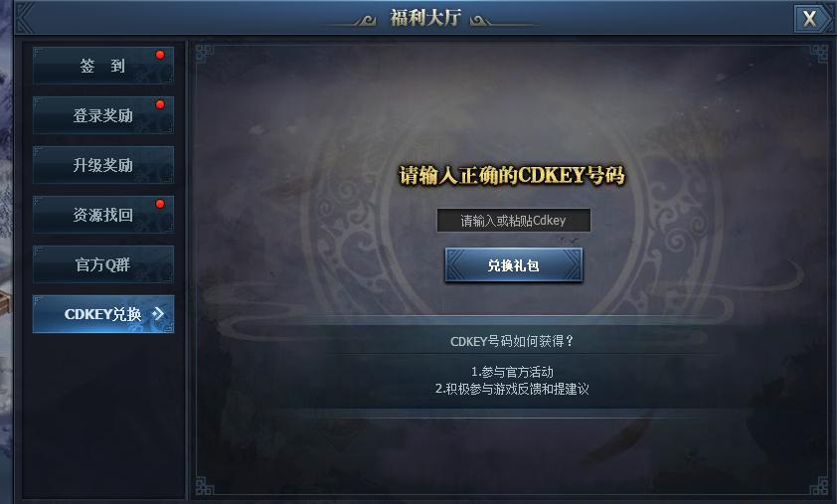Viewport: 837px width, 504px height.
Task: Go to the 官方Q群 tab
Action: pyautogui.click(x=103, y=263)
